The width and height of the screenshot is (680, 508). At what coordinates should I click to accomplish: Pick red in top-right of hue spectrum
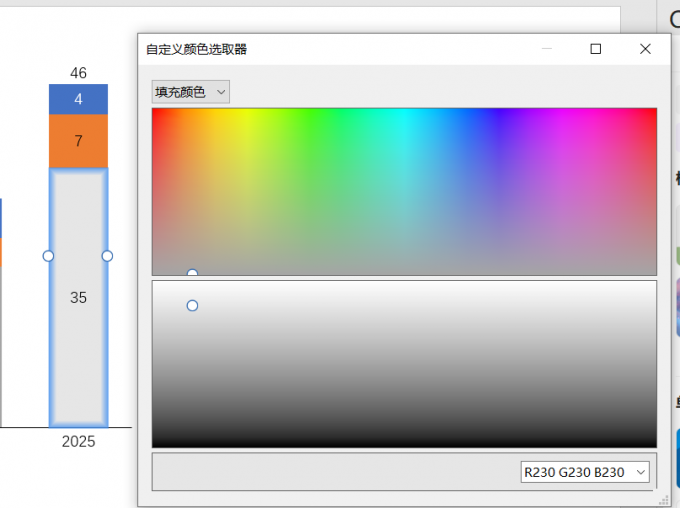[x=652, y=113]
